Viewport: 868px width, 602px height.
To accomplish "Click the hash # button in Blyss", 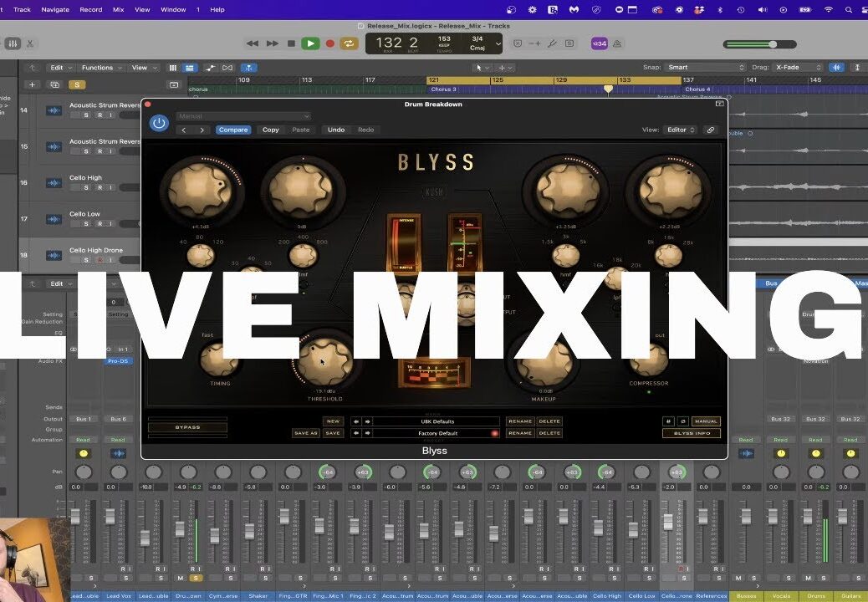I will tap(669, 421).
